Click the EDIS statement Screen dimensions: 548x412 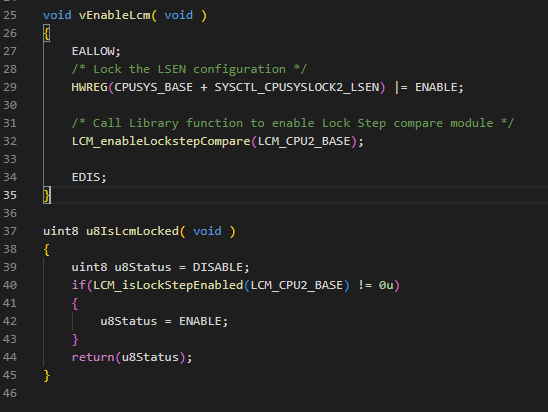[89, 177]
